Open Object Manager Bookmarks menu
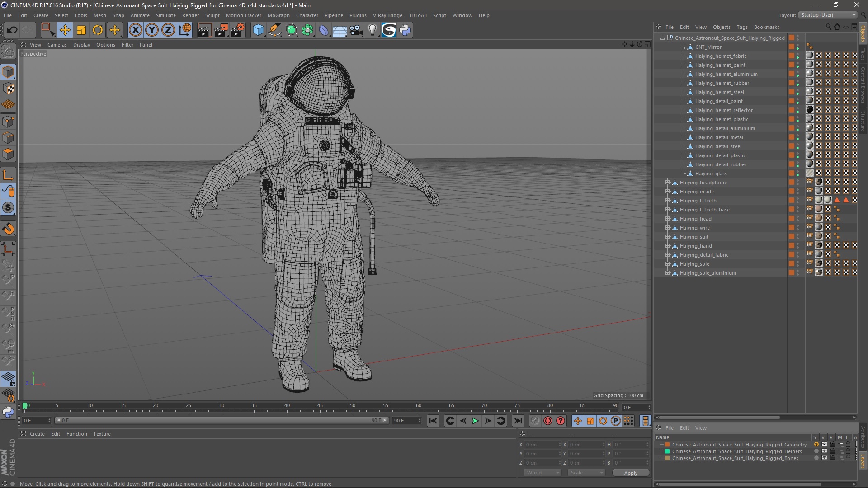 pyautogui.click(x=766, y=27)
